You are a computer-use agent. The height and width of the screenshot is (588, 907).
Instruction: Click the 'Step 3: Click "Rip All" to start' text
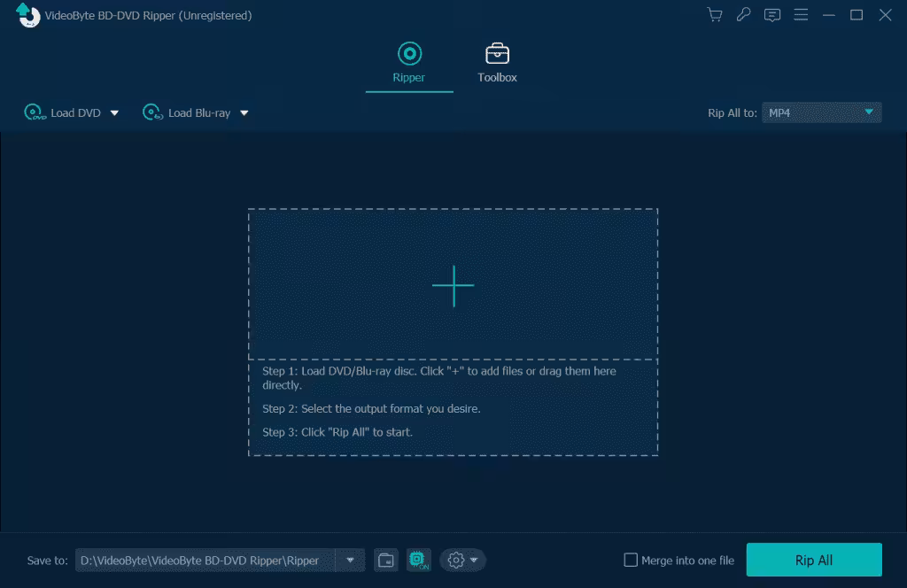pos(337,432)
